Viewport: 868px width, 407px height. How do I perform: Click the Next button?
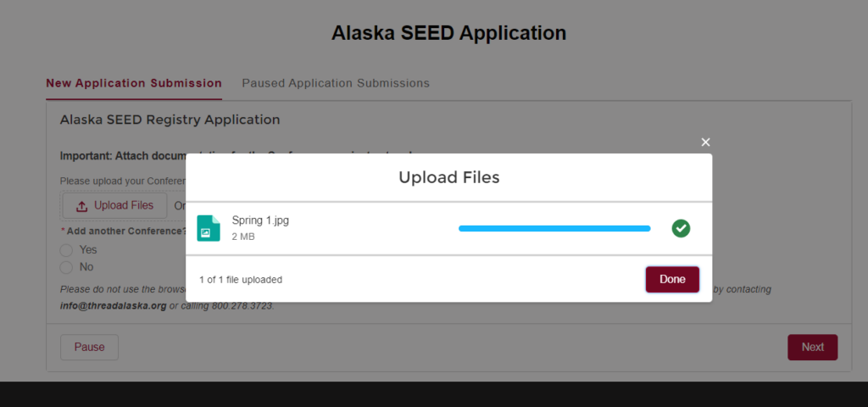812,347
